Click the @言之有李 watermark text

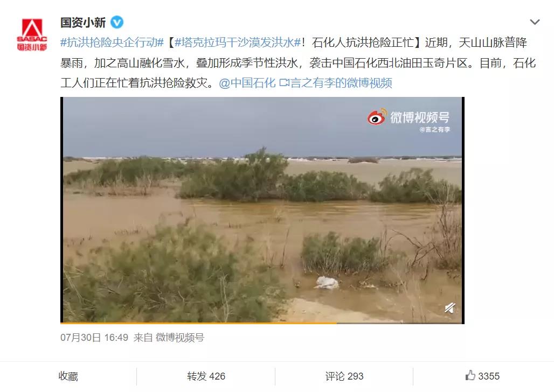(x=434, y=130)
